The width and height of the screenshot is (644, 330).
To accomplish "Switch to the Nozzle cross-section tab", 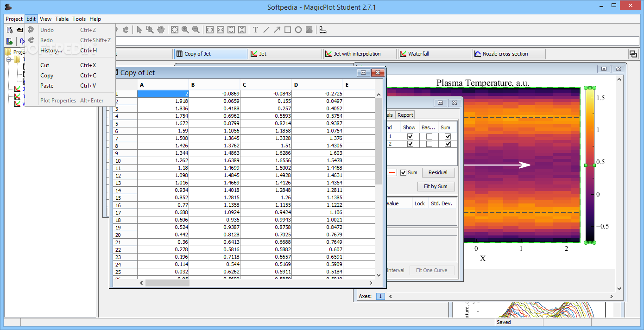I will (509, 54).
